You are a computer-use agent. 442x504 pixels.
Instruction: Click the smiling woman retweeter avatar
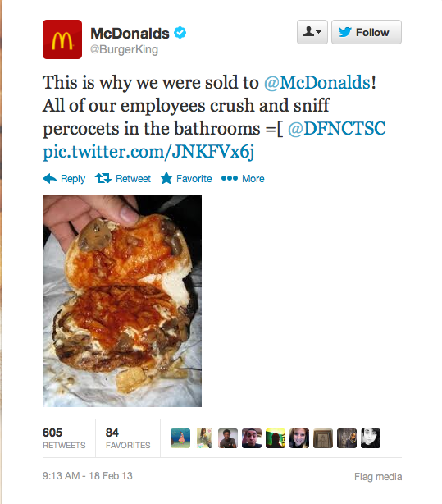tap(299, 438)
